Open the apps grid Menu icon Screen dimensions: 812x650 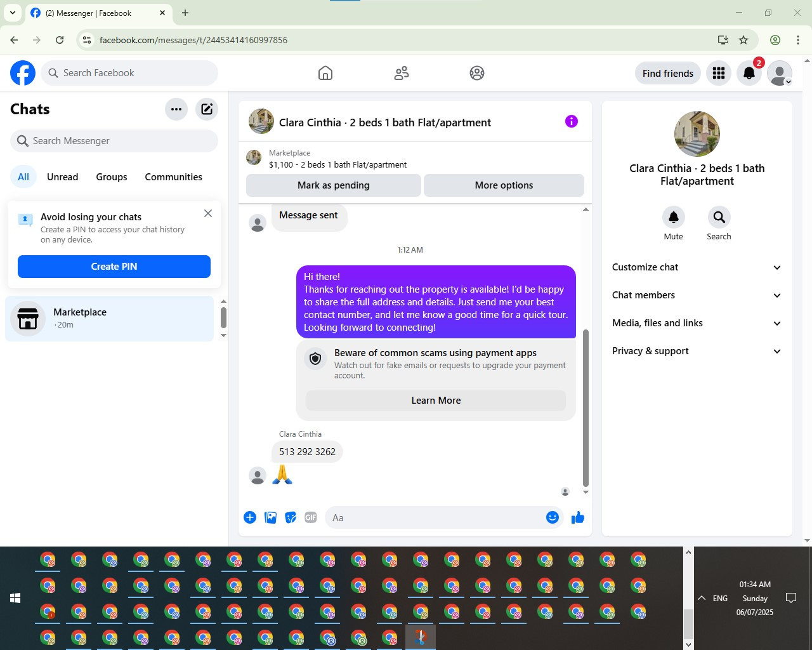tap(719, 73)
